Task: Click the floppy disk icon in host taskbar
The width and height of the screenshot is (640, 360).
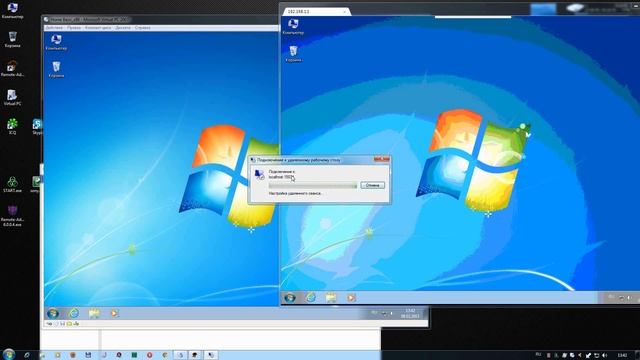Action: (x=88, y=355)
